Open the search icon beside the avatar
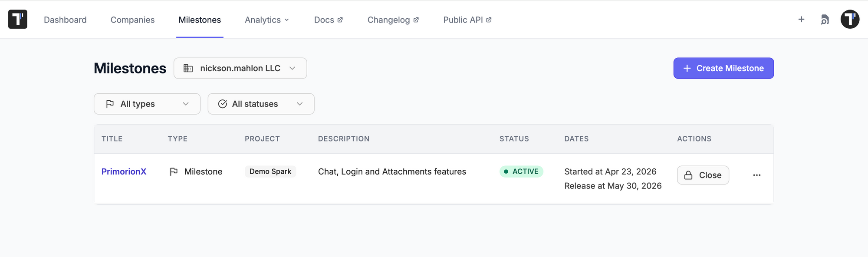Viewport: 868px width, 257px height. [x=825, y=20]
